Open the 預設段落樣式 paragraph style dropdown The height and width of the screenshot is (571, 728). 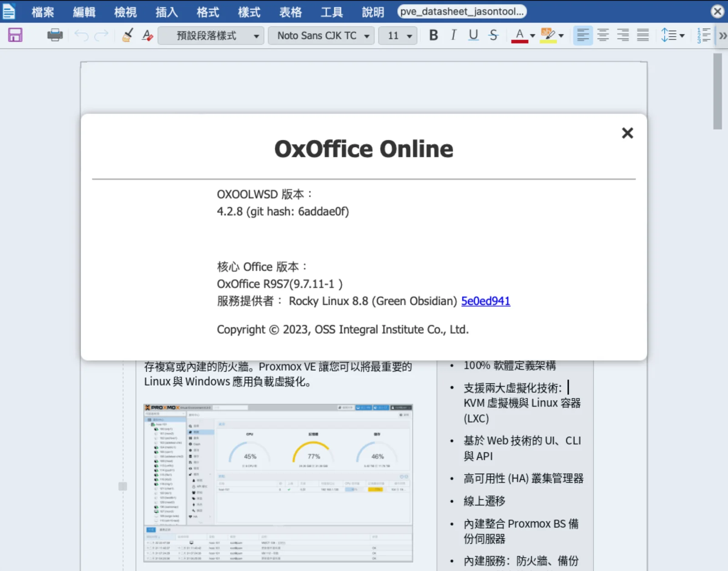tap(212, 35)
